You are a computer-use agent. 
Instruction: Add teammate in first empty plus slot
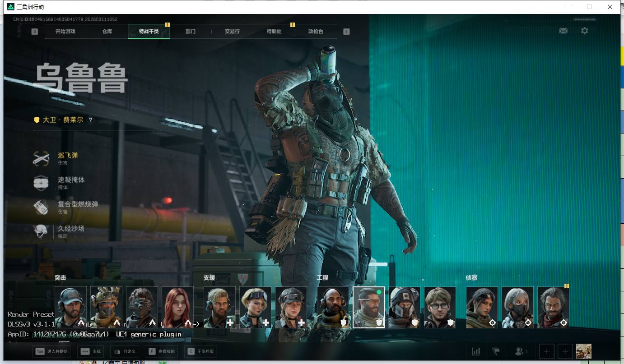click(547, 351)
